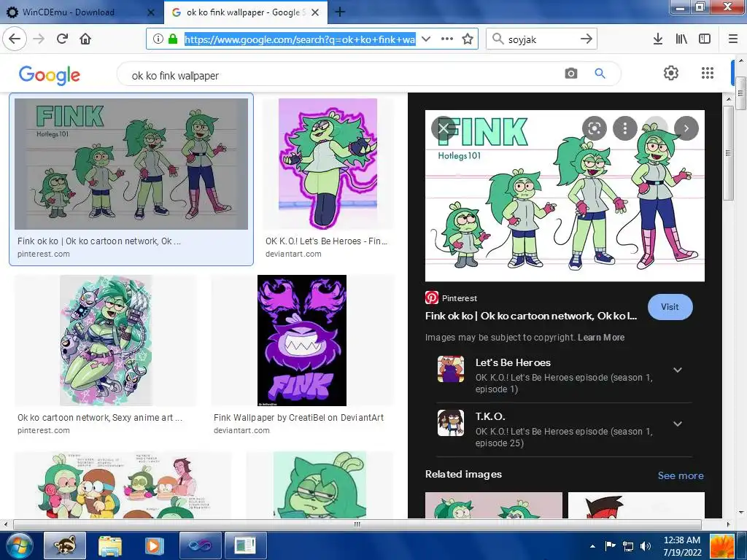Open Windows Explorer from taskbar
Image resolution: width=747 pixels, height=560 pixels.
110,545
